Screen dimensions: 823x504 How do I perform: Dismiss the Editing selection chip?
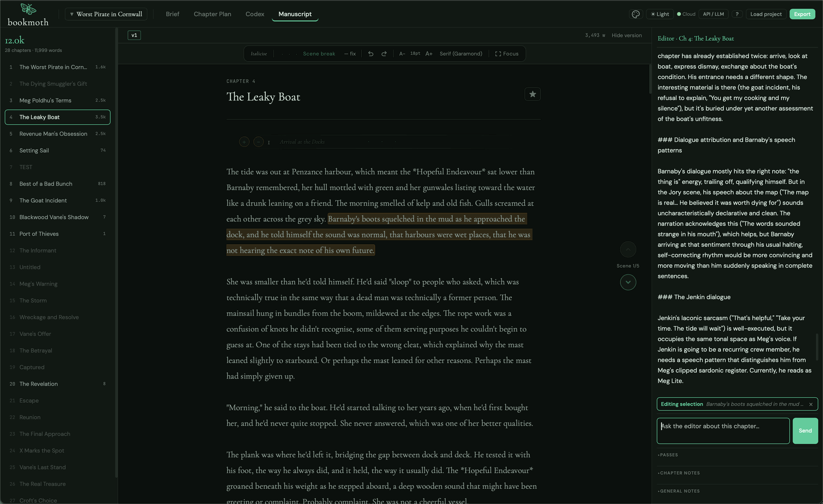811,404
